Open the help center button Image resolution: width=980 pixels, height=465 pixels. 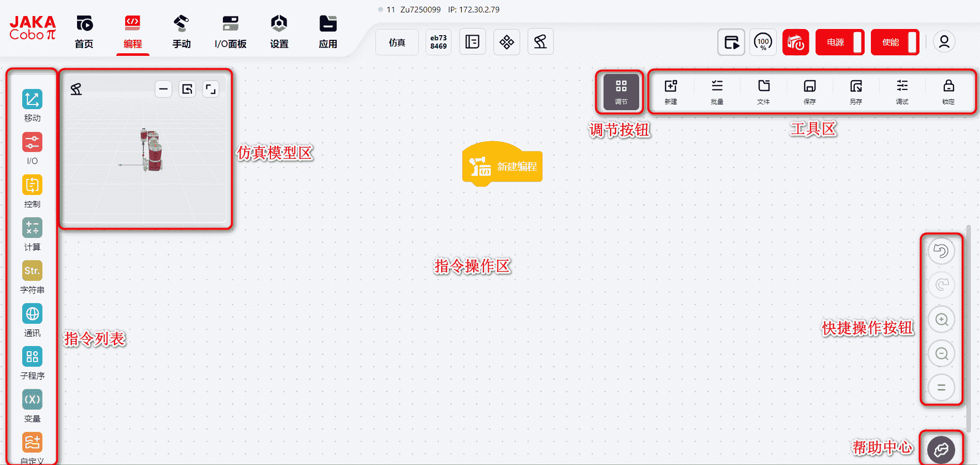pyautogui.click(x=941, y=449)
